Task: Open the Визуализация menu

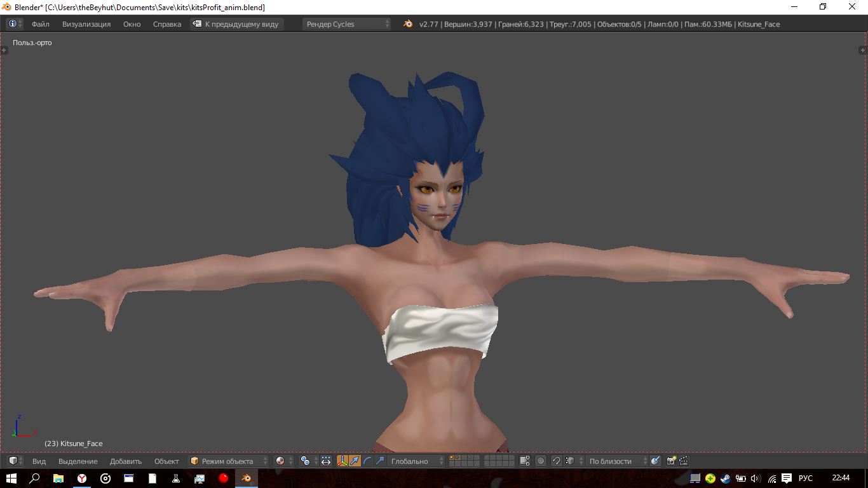Action: [x=86, y=24]
